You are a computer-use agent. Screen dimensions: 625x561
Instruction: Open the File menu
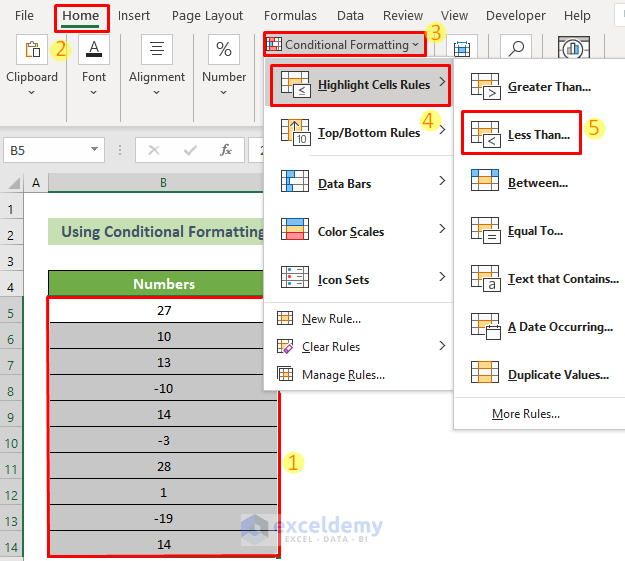[24, 16]
